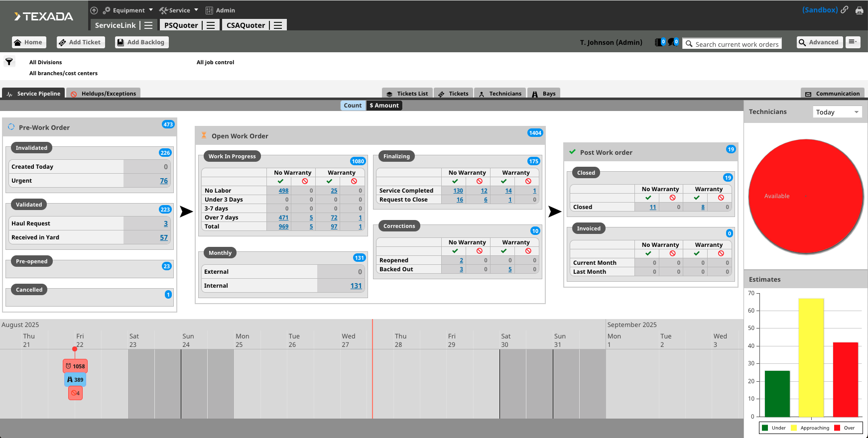Open the Technicians tab
Viewport: 868px width, 438px height.
point(500,94)
